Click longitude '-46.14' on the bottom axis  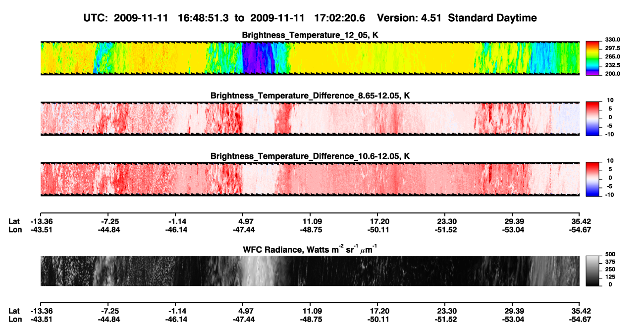pyautogui.click(x=177, y=319)
